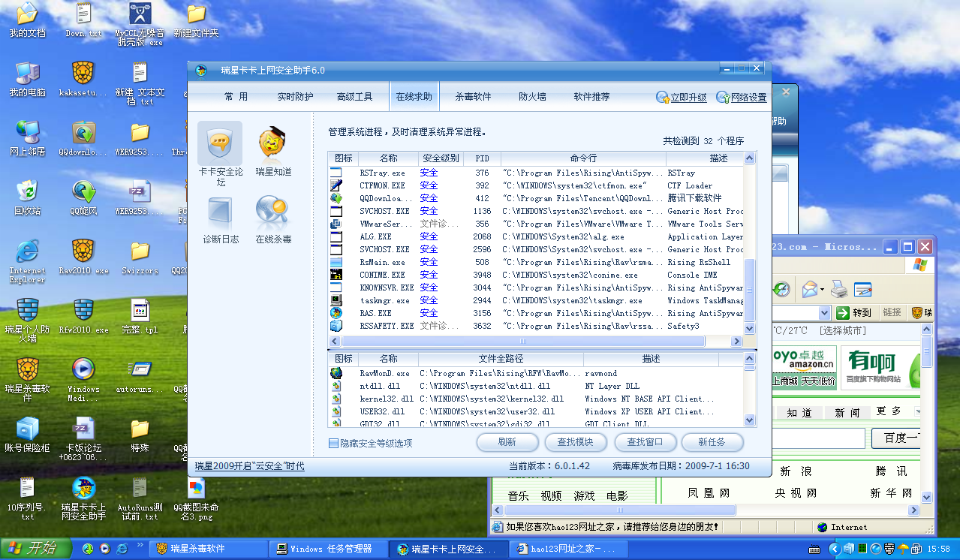Open Rav2010.exe desktop icon
This screenshot has width=960, height=560.
click(83, 252)
